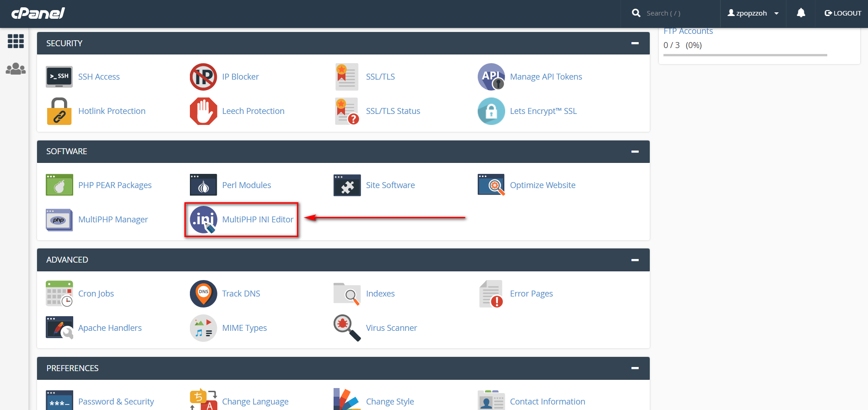Open the Contact Information icon
Viewport: 868px width, 410px height.
(x=491, y=400)
